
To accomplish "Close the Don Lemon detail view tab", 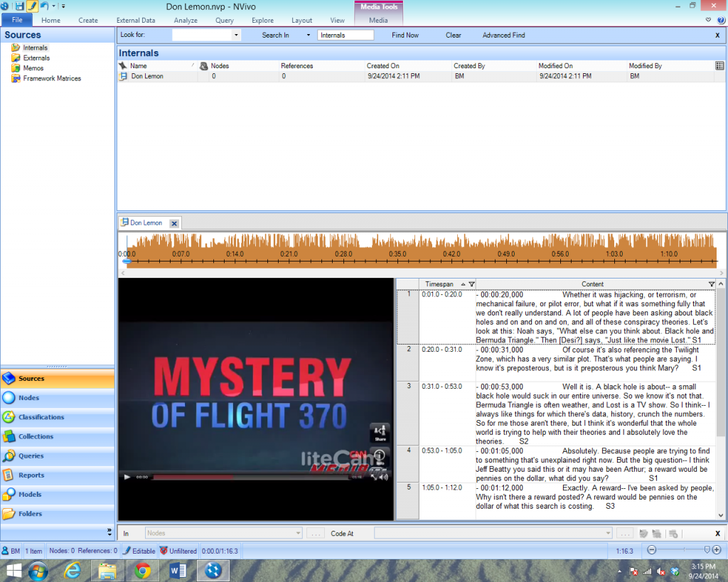I will pos(174,223).
